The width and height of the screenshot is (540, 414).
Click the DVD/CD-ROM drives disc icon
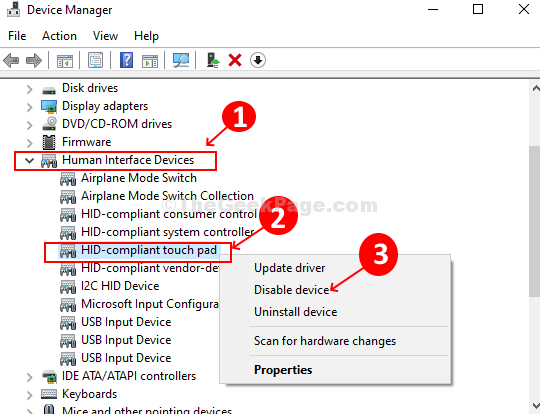[x=49, y=124]
